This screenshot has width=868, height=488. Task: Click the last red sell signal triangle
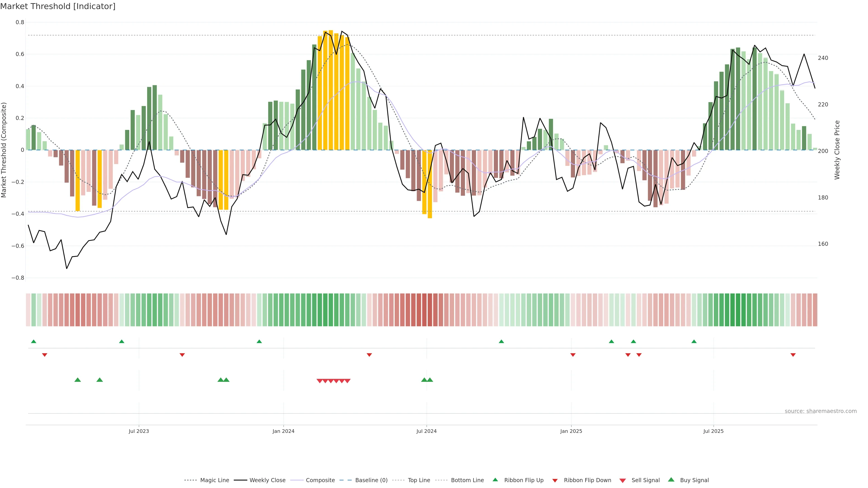[347, 381]
